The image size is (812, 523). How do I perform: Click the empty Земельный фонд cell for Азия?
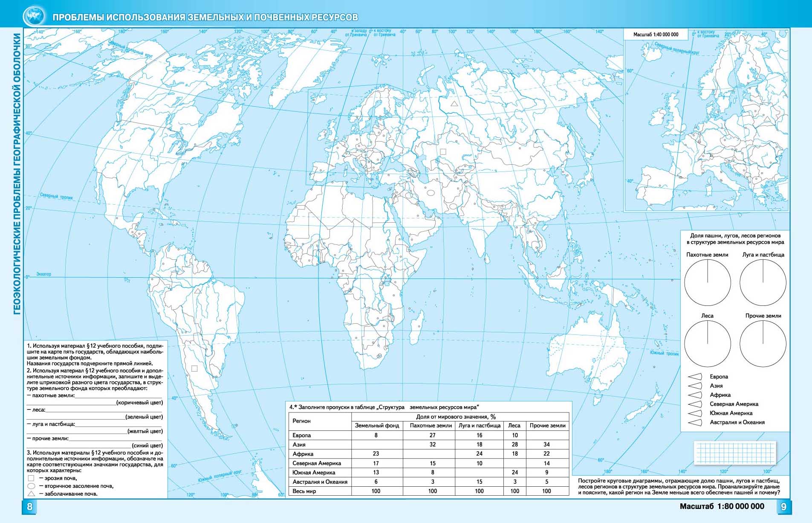point(376,445)
